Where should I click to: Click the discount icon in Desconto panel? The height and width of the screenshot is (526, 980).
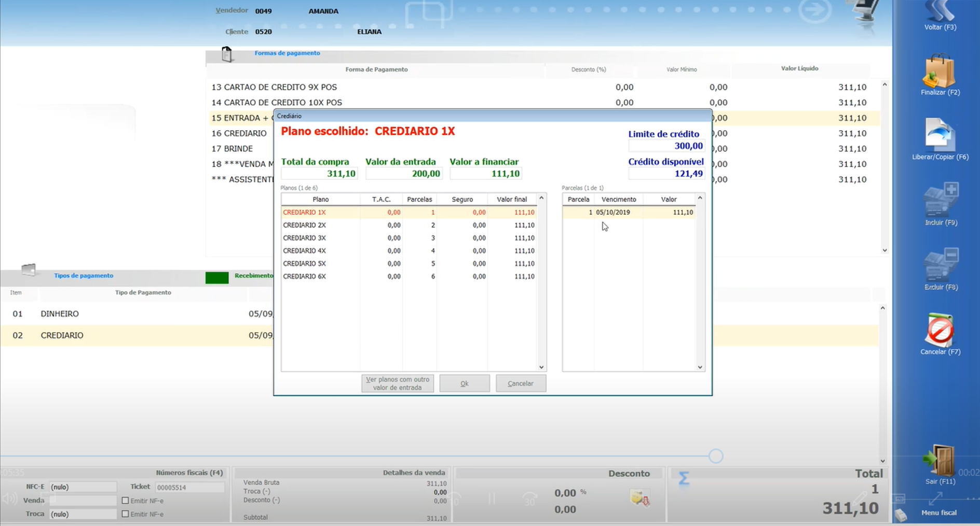pyautogui.click(x=639, y=498)
